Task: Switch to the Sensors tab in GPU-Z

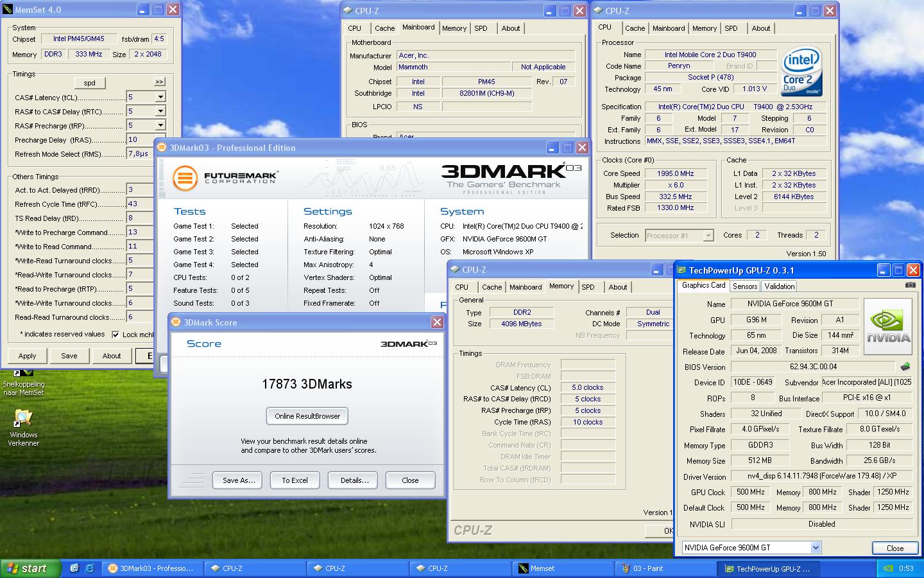Action: 745,286
